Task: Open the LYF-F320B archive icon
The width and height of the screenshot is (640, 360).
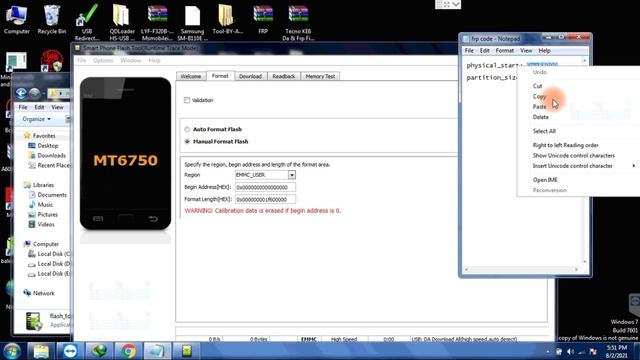Action: click(157, 21)
